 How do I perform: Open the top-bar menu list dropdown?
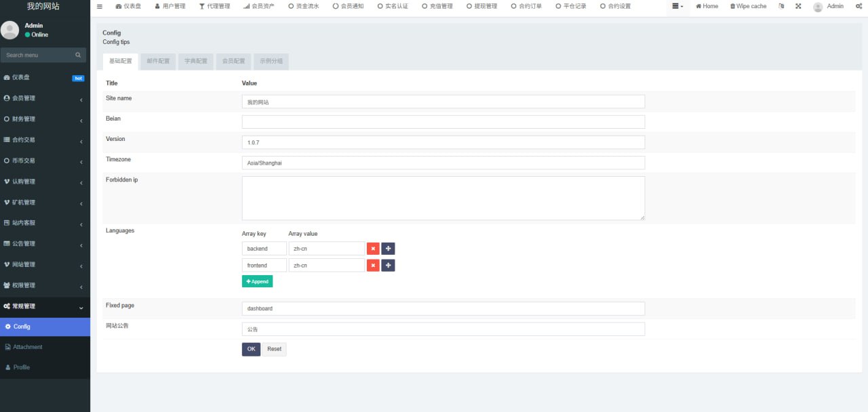pyautogui.click(x=677, y=6)
